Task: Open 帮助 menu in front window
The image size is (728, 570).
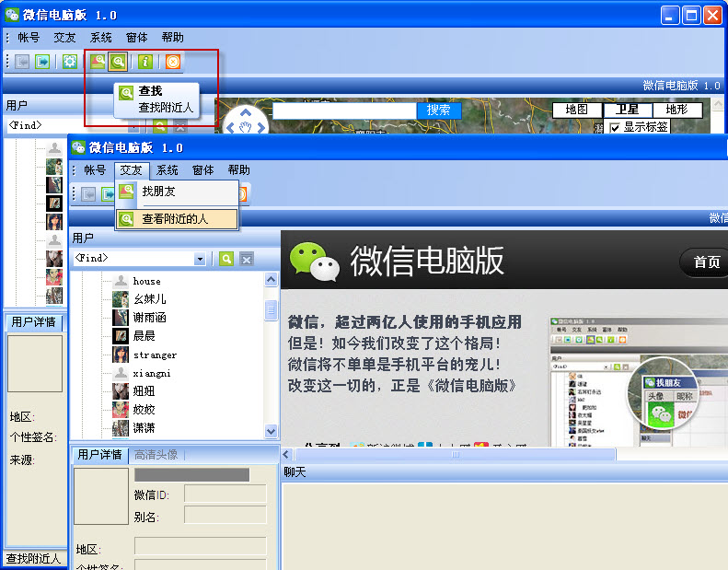Action: click(239, 170)
